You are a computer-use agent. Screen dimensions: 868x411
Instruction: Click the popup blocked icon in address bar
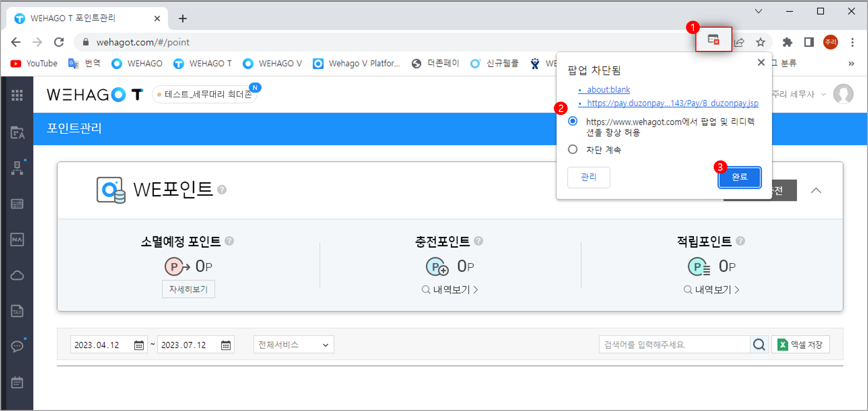click(x=713, y=40)
